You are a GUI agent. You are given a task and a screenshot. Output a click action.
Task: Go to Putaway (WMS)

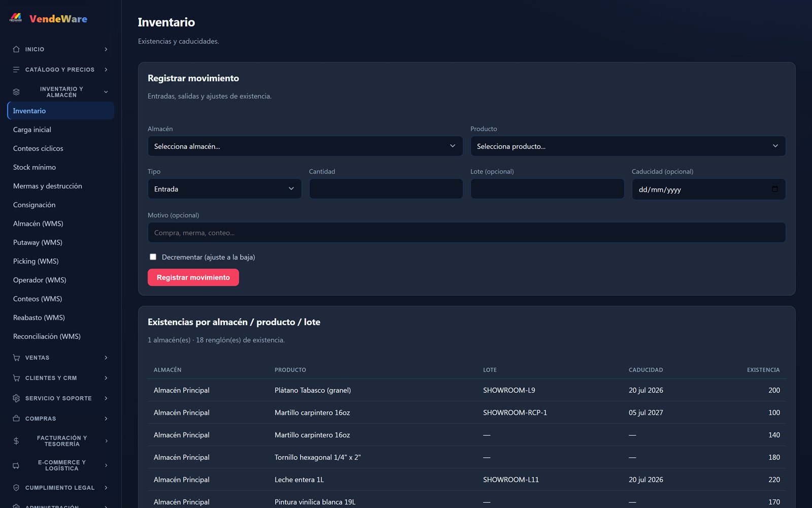[60, 242]
